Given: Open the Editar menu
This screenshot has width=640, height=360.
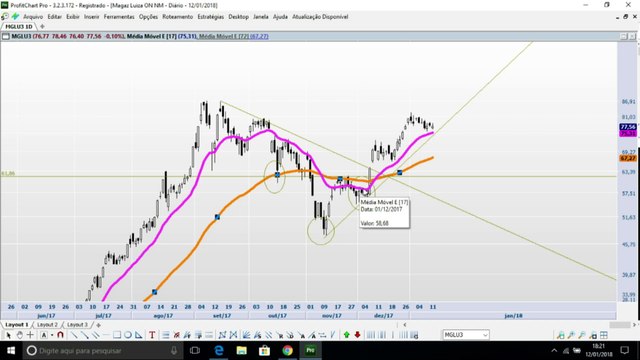Looking at the screenshot, I should (x=54, y=17).
